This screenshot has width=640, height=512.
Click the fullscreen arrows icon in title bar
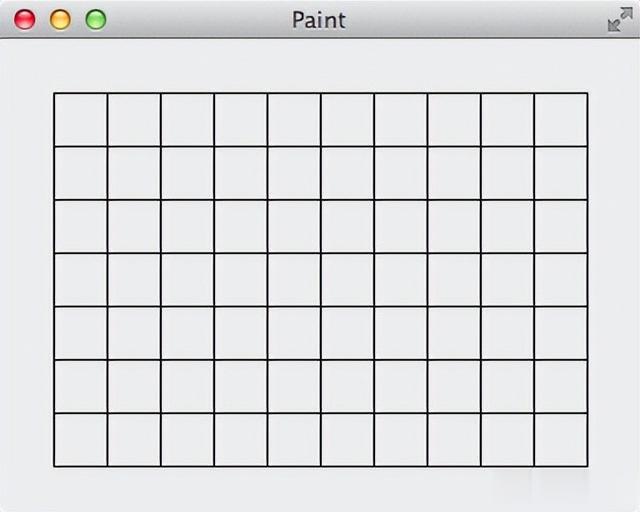click(x=620, y=19)
